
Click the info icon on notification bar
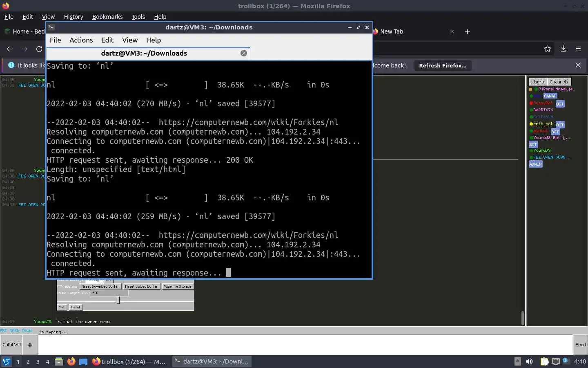[x=11, y=65]
